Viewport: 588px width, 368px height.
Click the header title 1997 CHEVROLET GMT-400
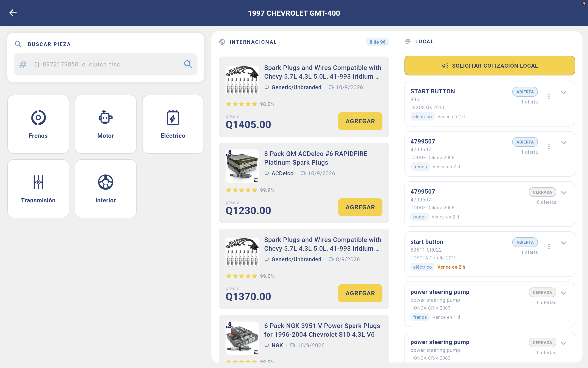click(294, 13)
